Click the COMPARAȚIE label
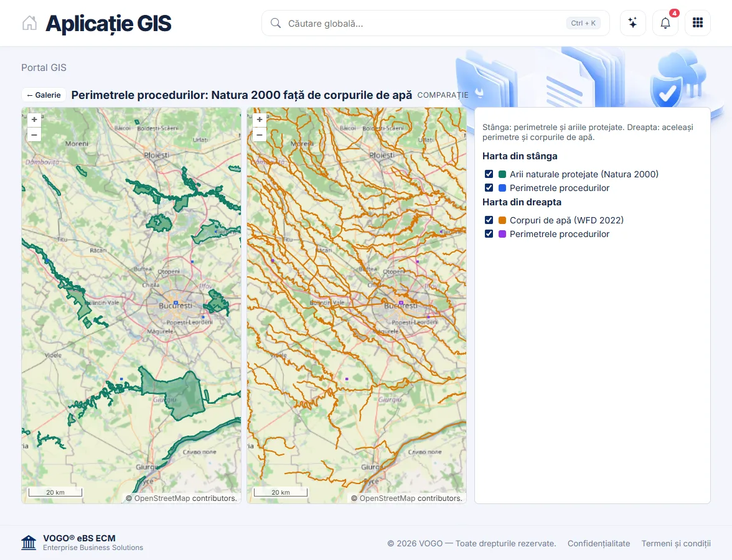Viewport: 732px width, 560px height. (443, 95)
